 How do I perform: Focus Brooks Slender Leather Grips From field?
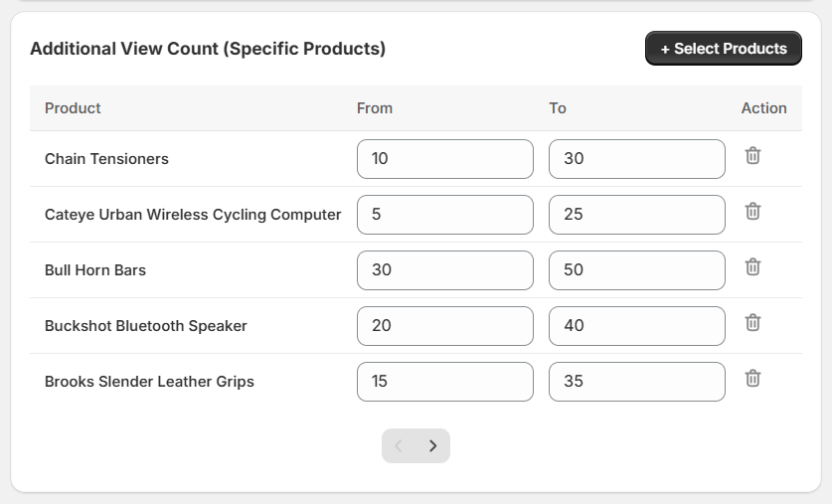pyautogui.click(x=444, y=382)
